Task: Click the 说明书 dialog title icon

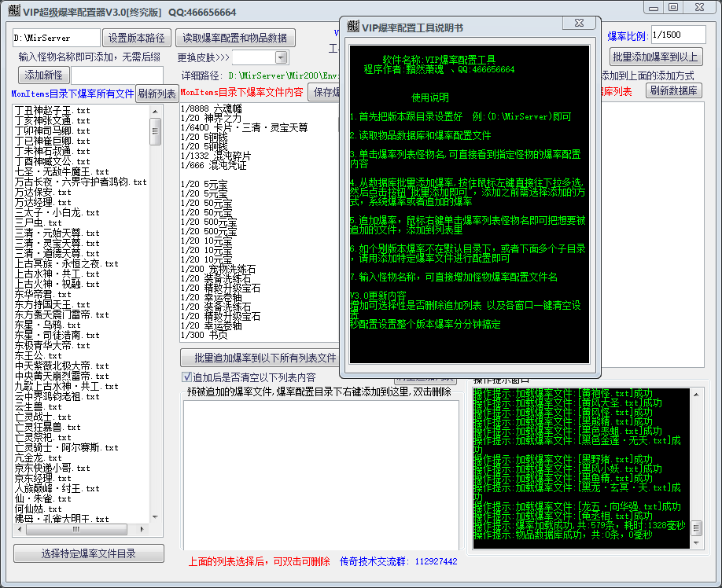Action: (353, 27)
